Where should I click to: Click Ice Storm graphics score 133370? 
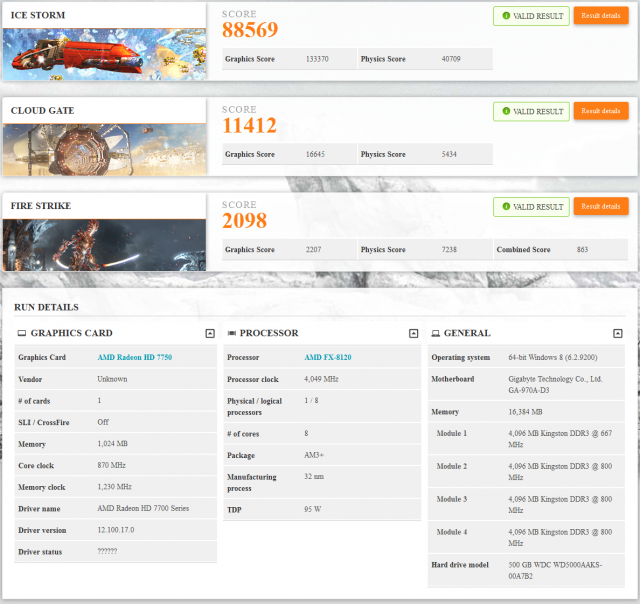point(317,59)
